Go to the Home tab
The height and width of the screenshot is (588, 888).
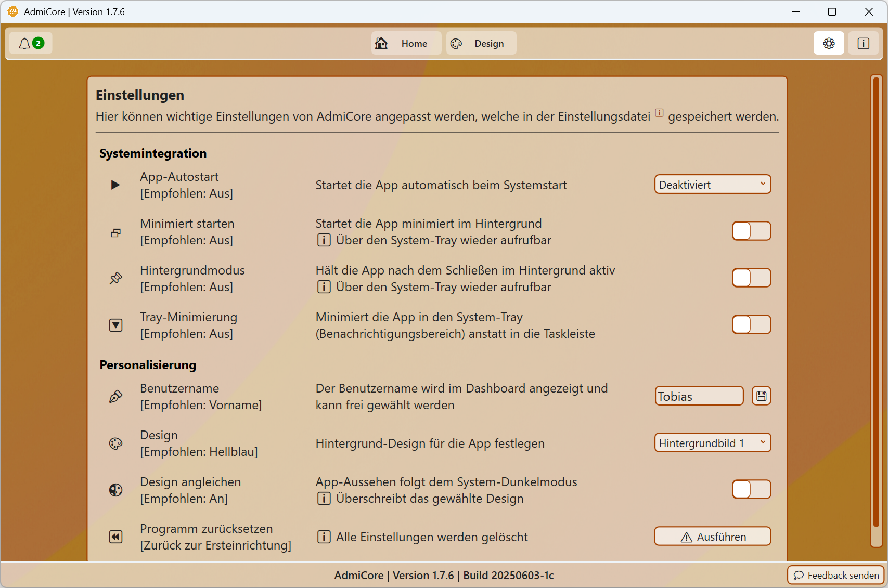[406, 44]
